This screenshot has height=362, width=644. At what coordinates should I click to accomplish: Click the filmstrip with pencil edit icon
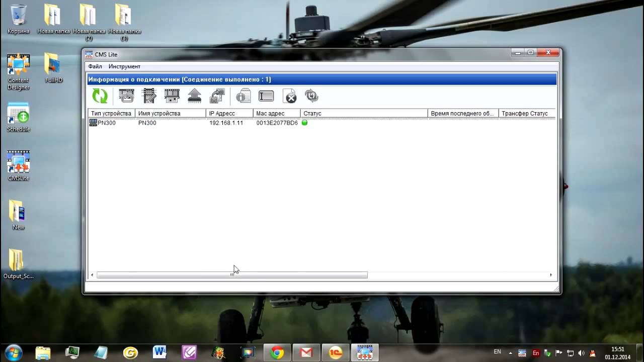tap(149, 96)
